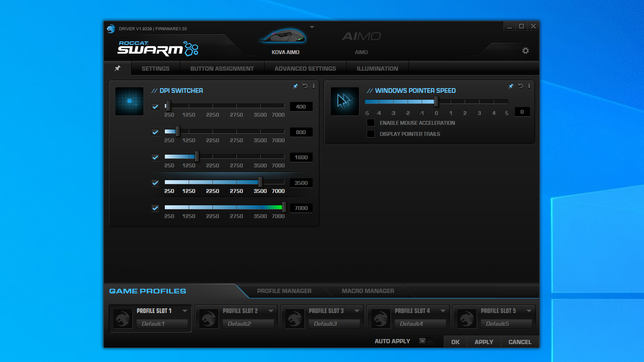
Task: Confirm with the OK button
Action: (x=455, y=342)
